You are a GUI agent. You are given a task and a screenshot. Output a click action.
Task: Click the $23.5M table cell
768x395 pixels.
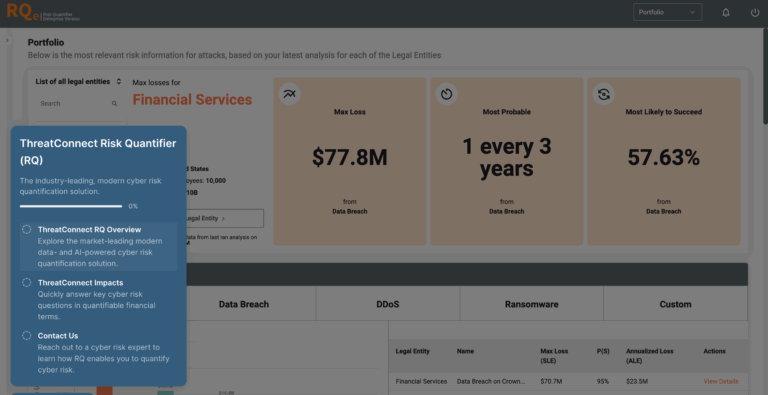(637, 381)
